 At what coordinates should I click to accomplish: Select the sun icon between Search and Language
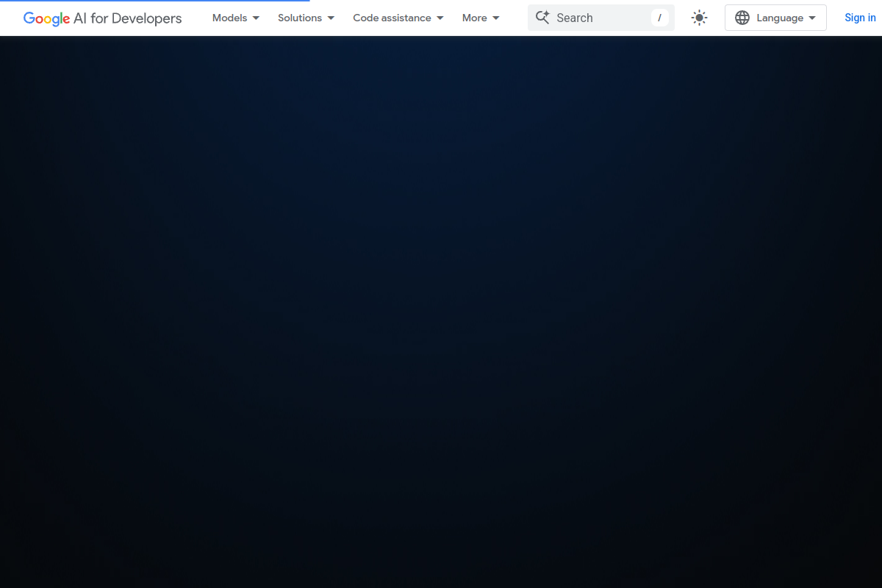pos(699,17)
